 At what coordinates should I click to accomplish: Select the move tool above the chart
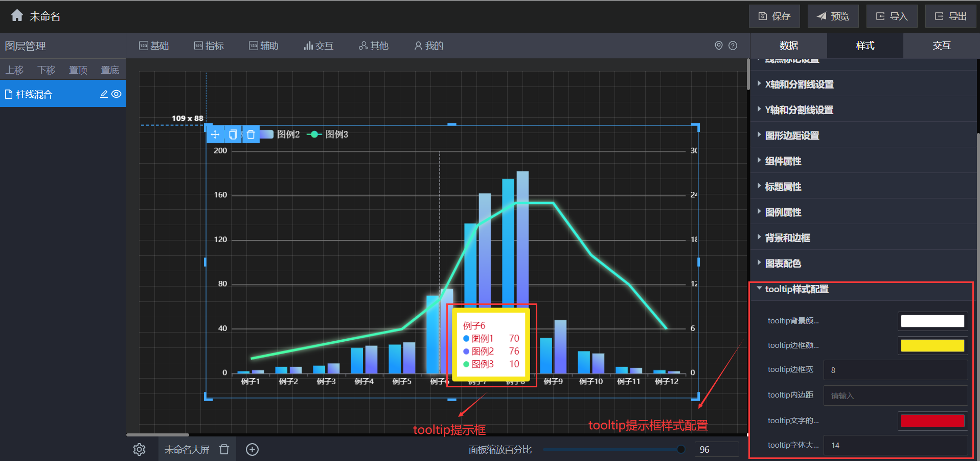pyautogui.click(x=215, y=134)
